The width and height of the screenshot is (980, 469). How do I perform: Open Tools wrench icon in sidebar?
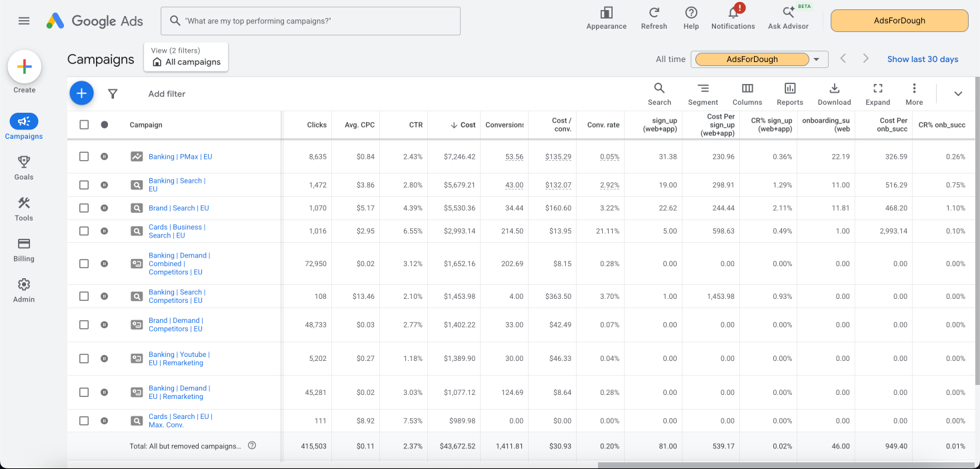[x=24, y=203]
